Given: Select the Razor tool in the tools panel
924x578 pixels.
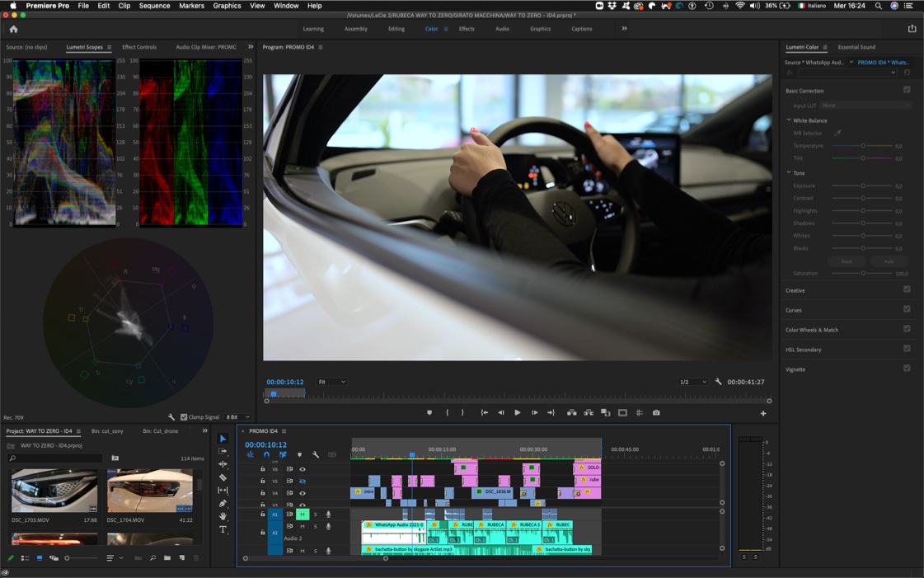Looking at the screenshot, I should [x=223, y=477].
